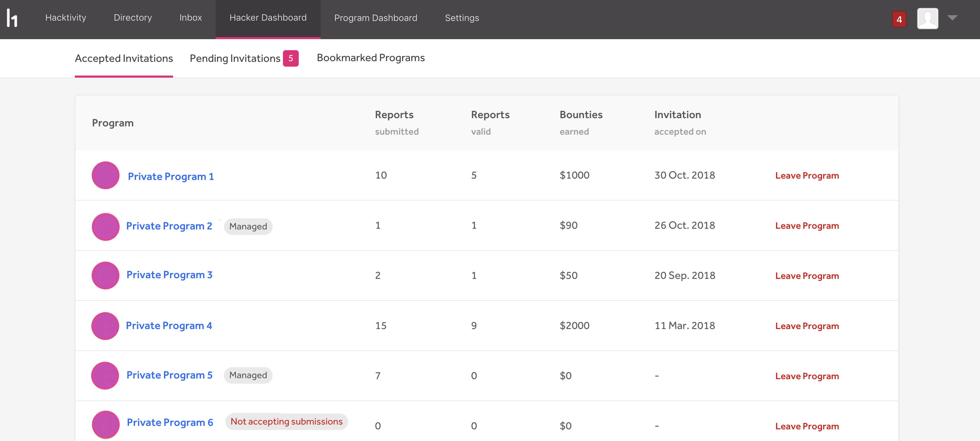Click Private Program 1 round logo

105,176
